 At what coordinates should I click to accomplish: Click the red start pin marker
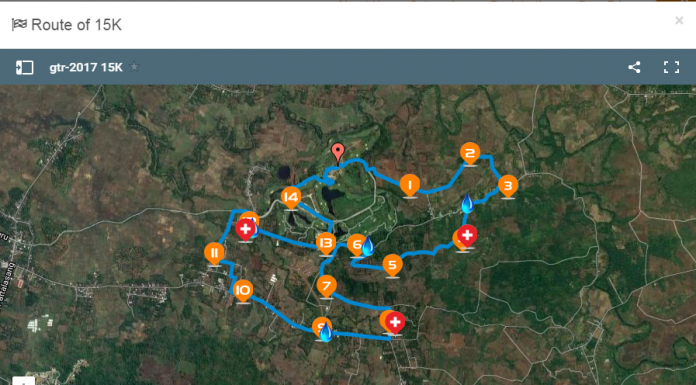pyautogui.click(x=338, y=152)
